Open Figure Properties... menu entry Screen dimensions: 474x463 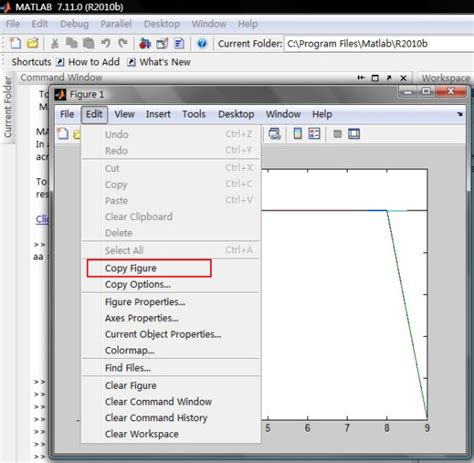[x=171, y=302]
